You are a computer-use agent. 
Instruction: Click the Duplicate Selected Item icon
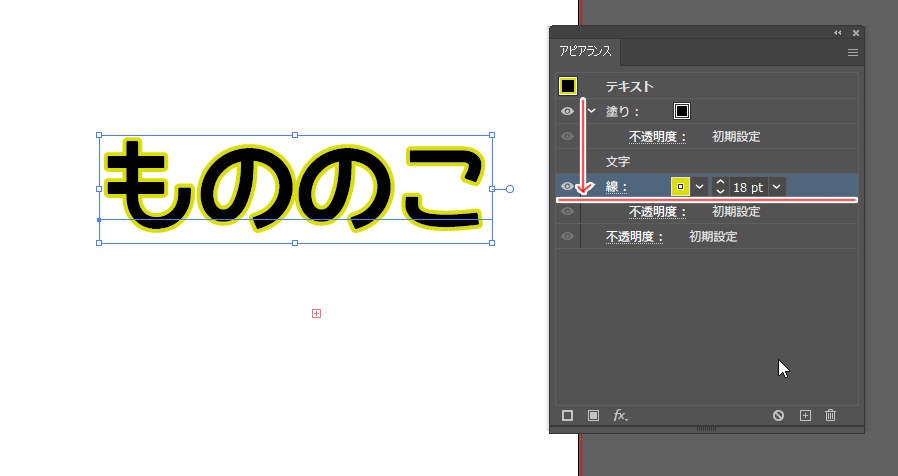click(805, 415)
